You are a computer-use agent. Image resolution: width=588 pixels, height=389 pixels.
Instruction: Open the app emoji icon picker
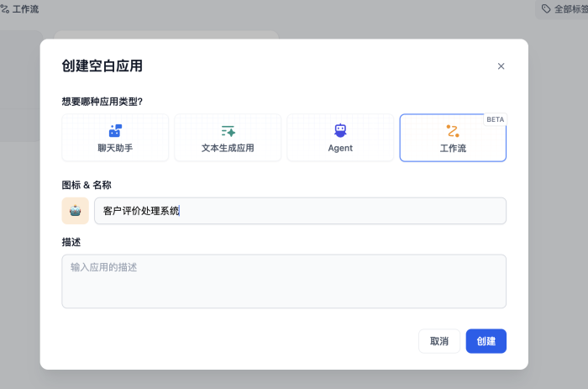pos(76,211)
